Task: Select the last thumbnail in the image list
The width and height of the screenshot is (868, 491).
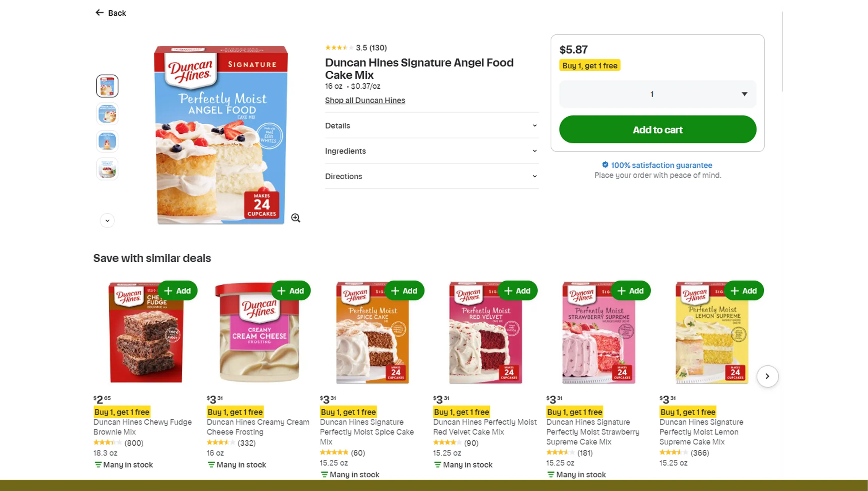Action: coord(107,169)
